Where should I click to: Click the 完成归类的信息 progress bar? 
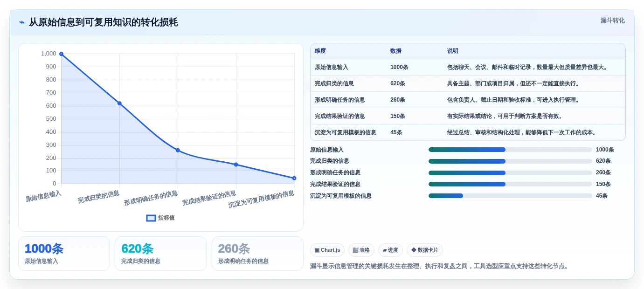(510, 161)
